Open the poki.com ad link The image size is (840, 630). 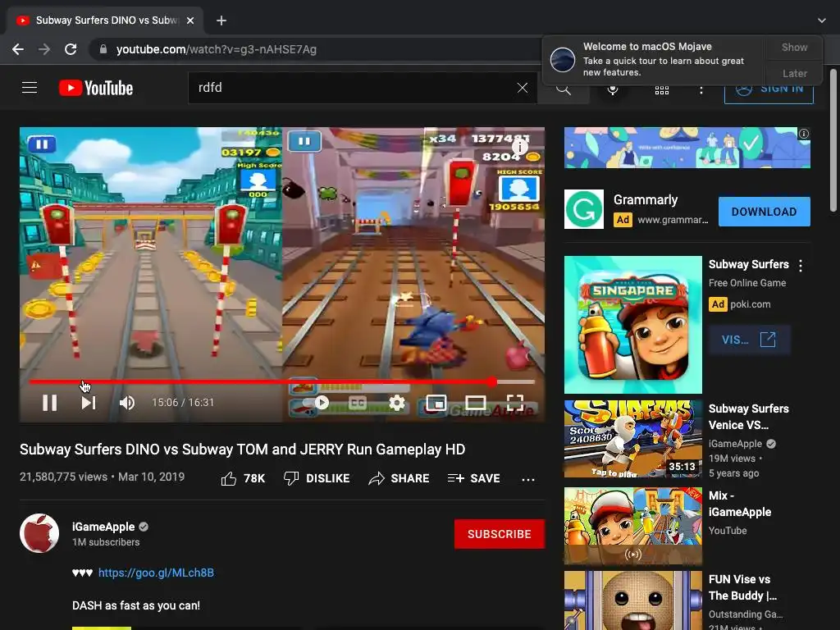coord(750,304)
